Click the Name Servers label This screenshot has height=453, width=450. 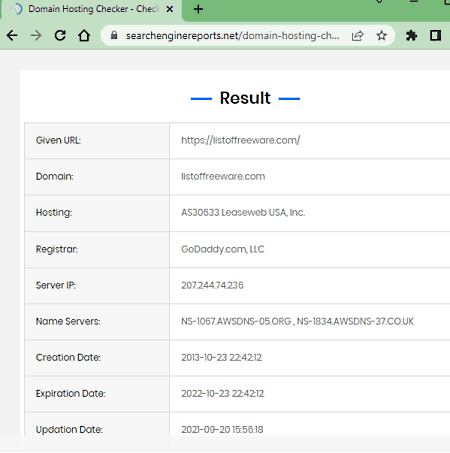click(68, 321)
